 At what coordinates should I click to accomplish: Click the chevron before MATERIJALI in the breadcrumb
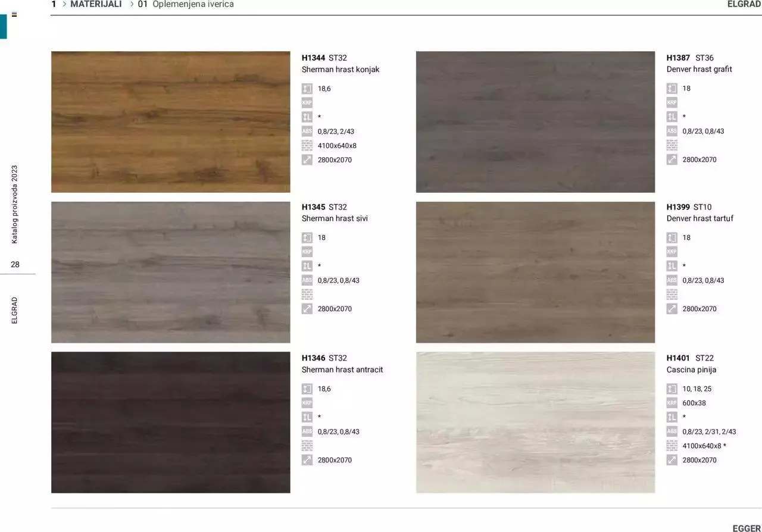pyautogui.click(x=64, y=4)
